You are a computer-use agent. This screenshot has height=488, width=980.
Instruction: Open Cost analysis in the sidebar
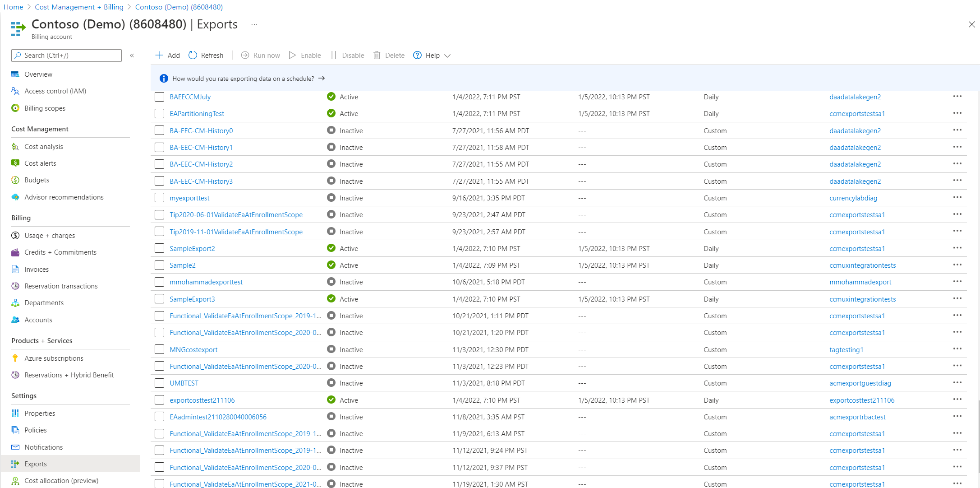point(44,146)
